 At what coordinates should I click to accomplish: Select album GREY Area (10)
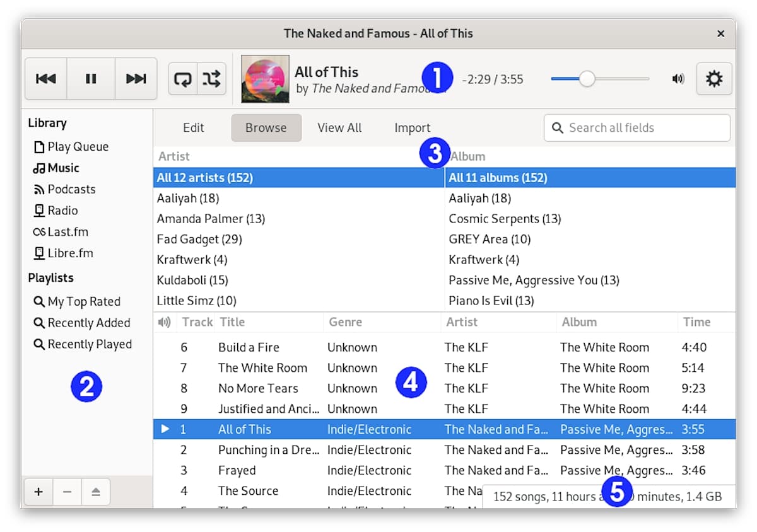590,240
